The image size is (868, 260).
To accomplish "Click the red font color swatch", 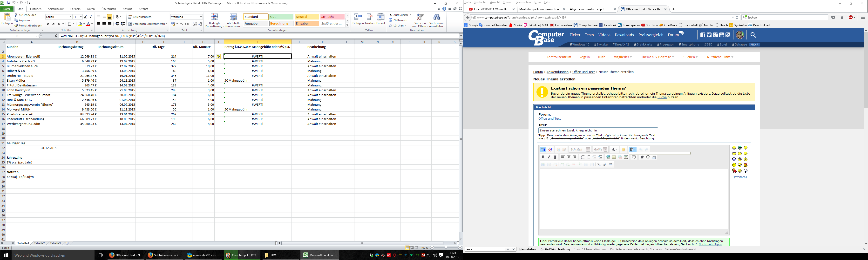I will (x=88, y=24).
